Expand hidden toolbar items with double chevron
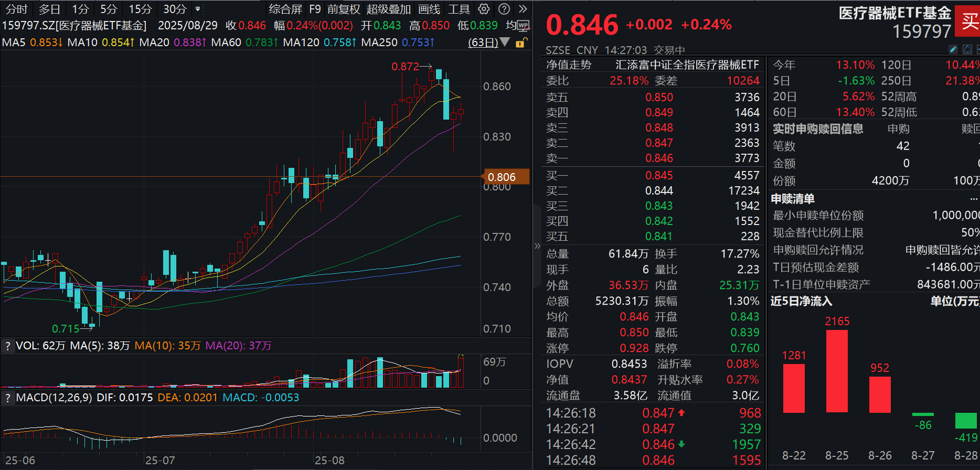 pyautogui.click(x=523, y=9)
